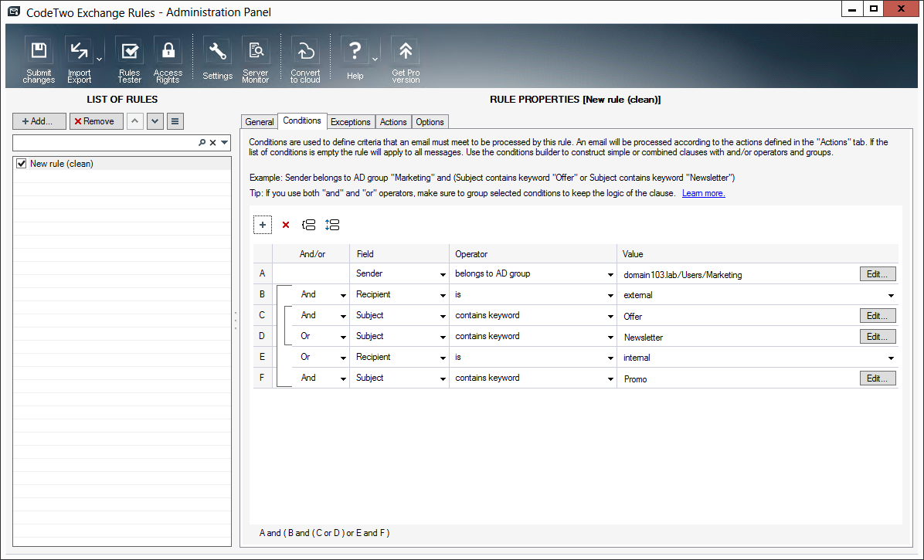924x560 pixels.
Task: Switch to the Exceptions tab
Action: point(351,122)
